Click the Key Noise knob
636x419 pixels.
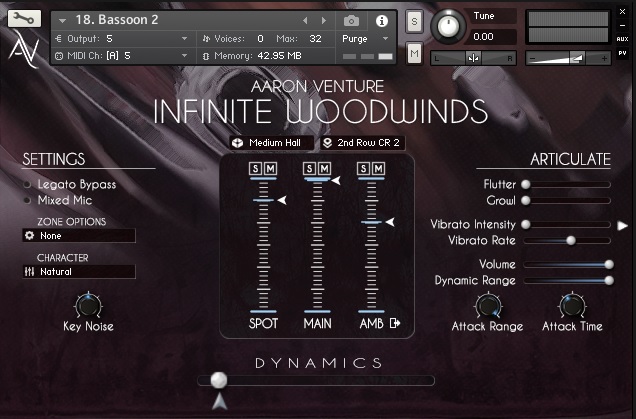tap(88, 306)
